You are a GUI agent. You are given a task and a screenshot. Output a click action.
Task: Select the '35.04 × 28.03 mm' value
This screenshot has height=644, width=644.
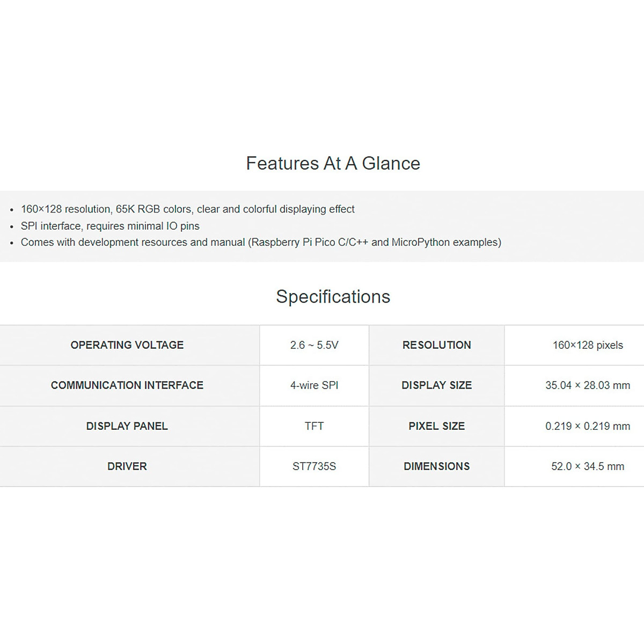click(588, 385)
